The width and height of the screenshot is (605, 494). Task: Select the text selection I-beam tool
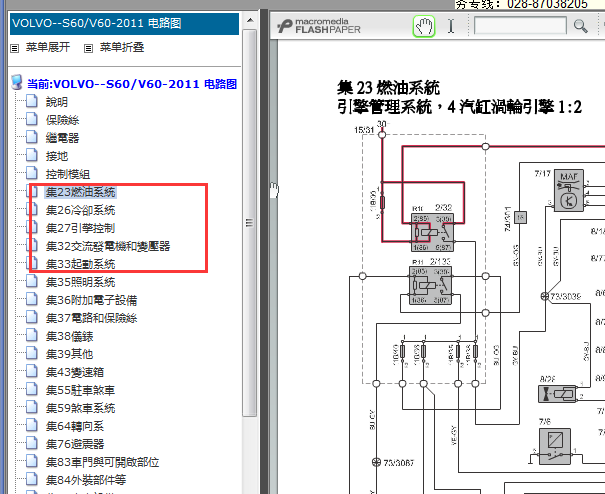tap(451, 27)
